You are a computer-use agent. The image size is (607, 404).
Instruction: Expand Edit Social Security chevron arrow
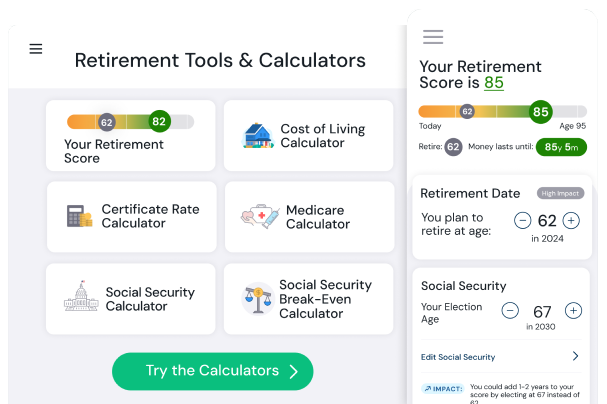click(575, 356)
